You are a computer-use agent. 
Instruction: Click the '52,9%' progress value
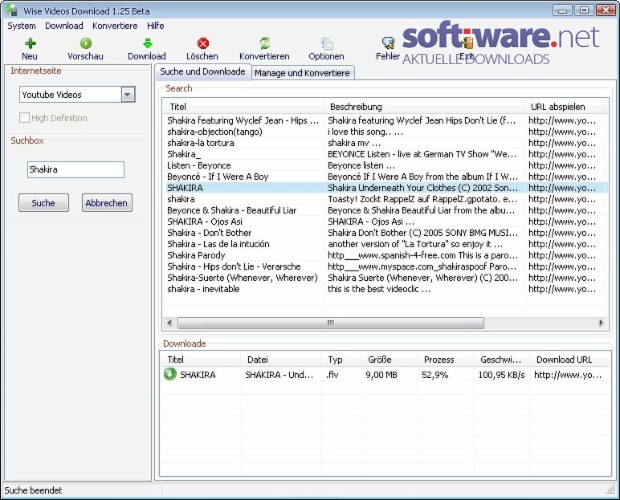(435, 375)
